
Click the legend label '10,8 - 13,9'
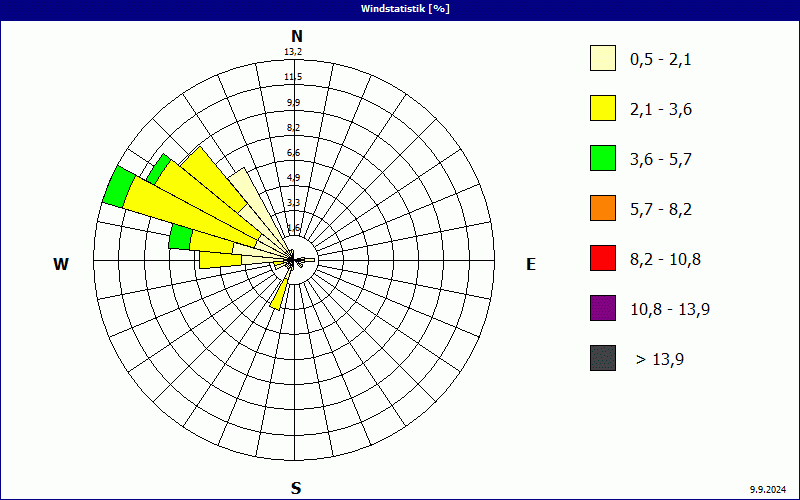point(670,310)
